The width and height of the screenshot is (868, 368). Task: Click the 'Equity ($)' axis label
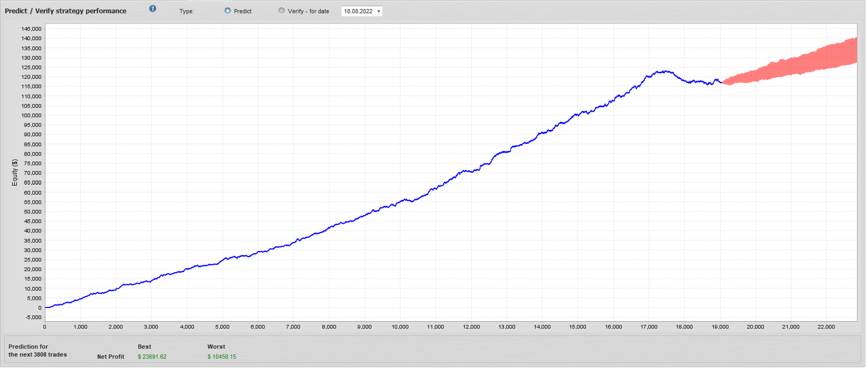[x=15, y=173]
